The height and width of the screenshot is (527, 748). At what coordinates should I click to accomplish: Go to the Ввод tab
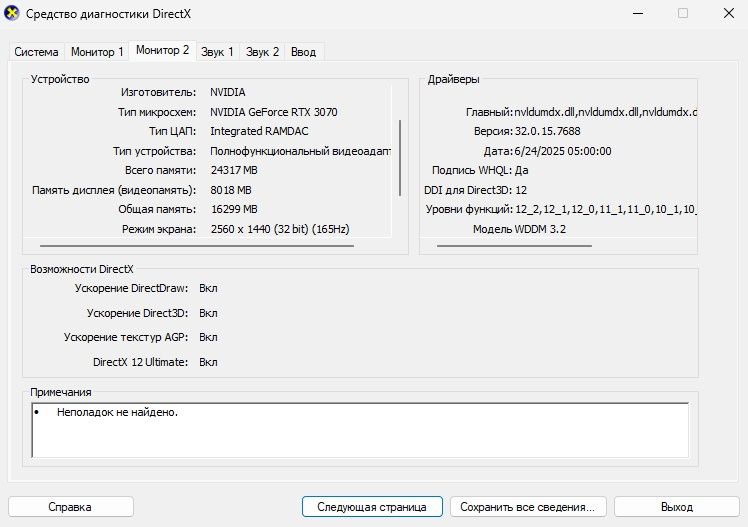click(303, 52)
